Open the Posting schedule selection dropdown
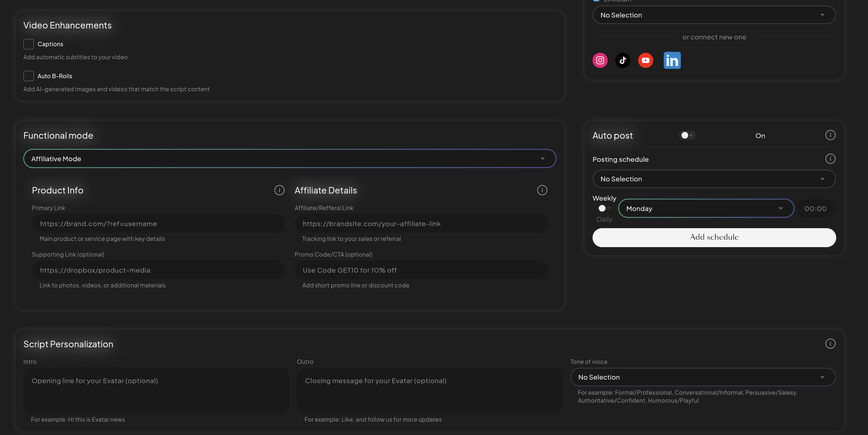868x435 pixels. pyautogui.click(x=714, y=179)
